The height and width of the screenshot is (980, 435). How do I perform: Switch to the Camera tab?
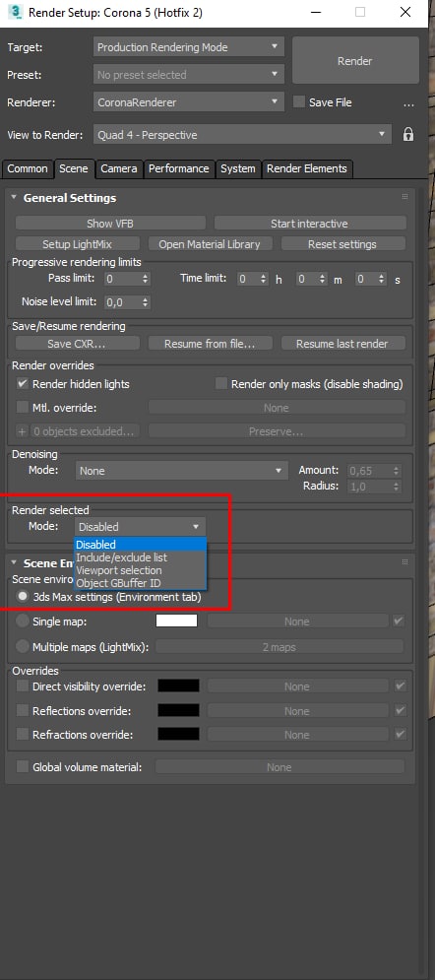119,168
